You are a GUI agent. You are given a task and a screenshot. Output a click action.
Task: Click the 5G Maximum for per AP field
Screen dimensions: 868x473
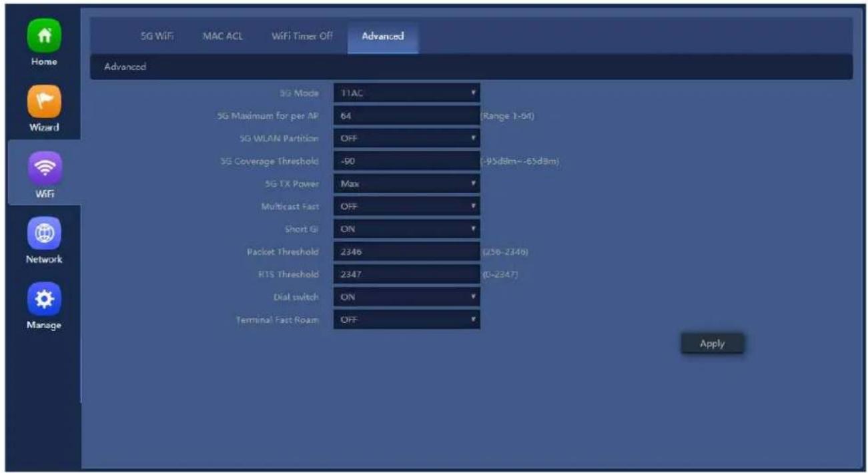coord(406,116)
